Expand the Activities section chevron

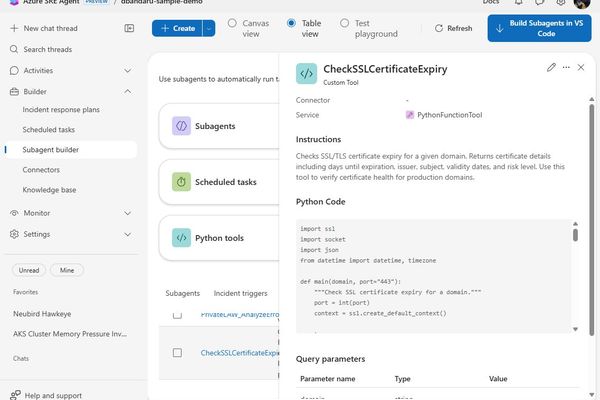click(128, 70)
